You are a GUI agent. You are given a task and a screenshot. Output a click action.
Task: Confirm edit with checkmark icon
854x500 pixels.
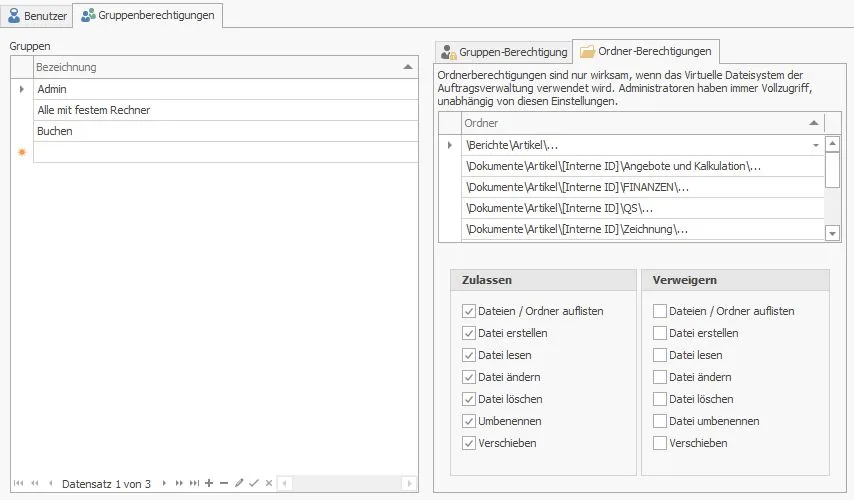254,483
